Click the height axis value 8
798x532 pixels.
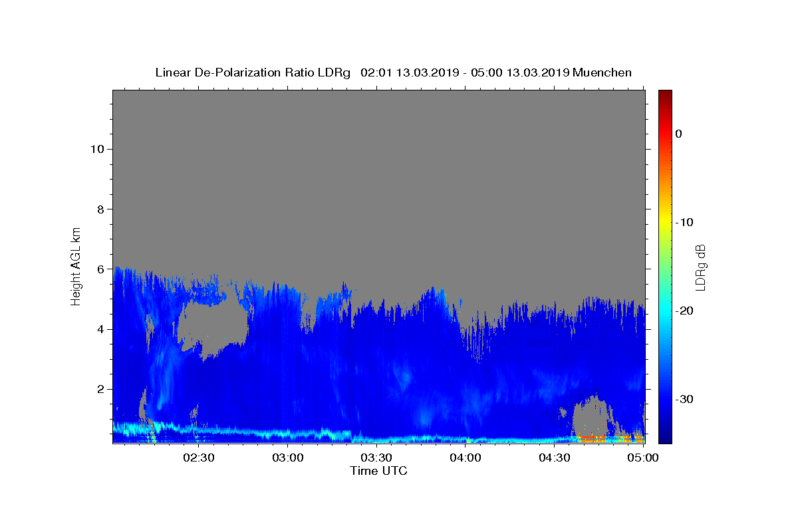[100, 209]
